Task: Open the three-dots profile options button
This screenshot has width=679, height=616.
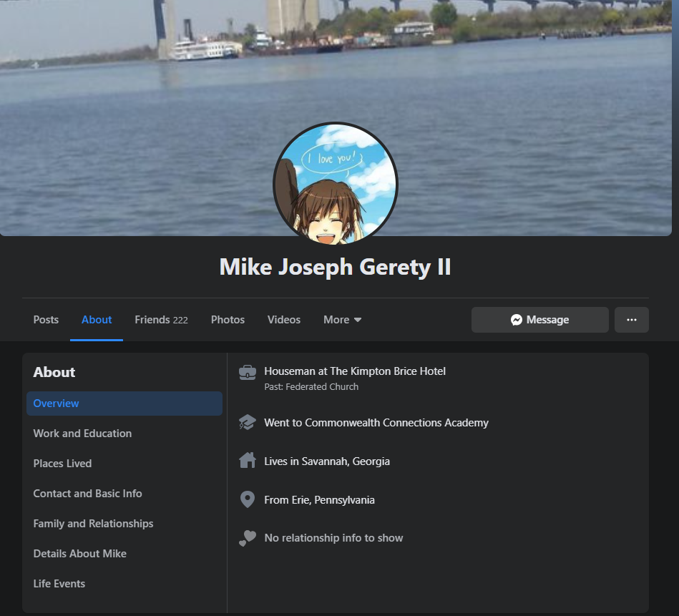Action: (x=631, y=320)
